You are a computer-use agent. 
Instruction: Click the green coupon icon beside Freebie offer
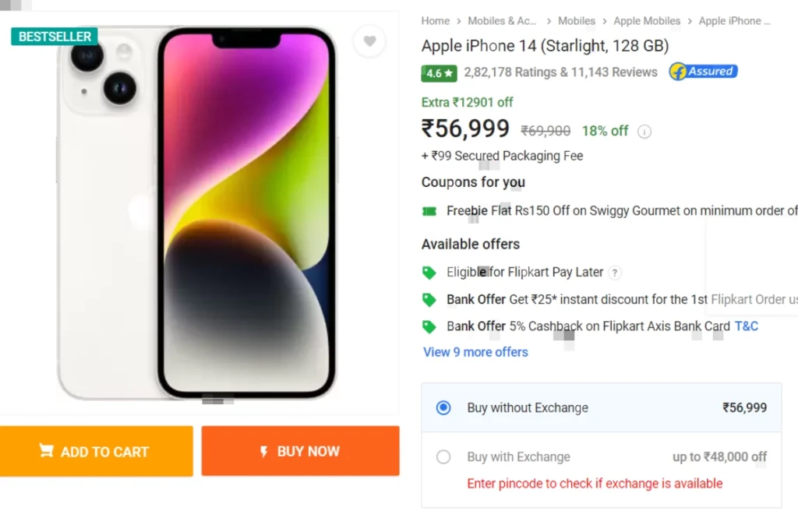(x=429, y=211)
